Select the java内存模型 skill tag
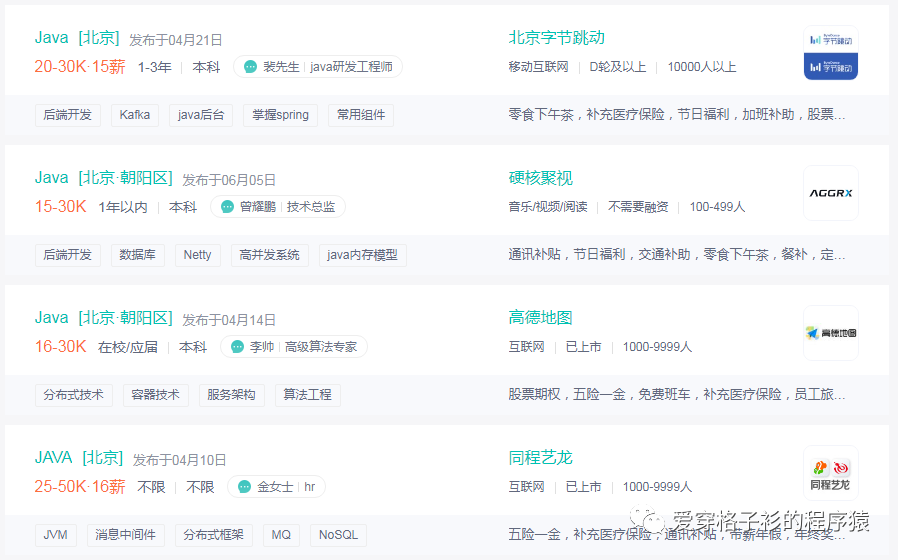Image resolution: width=898 pixels, height=560 pixels. click(363, 255)
